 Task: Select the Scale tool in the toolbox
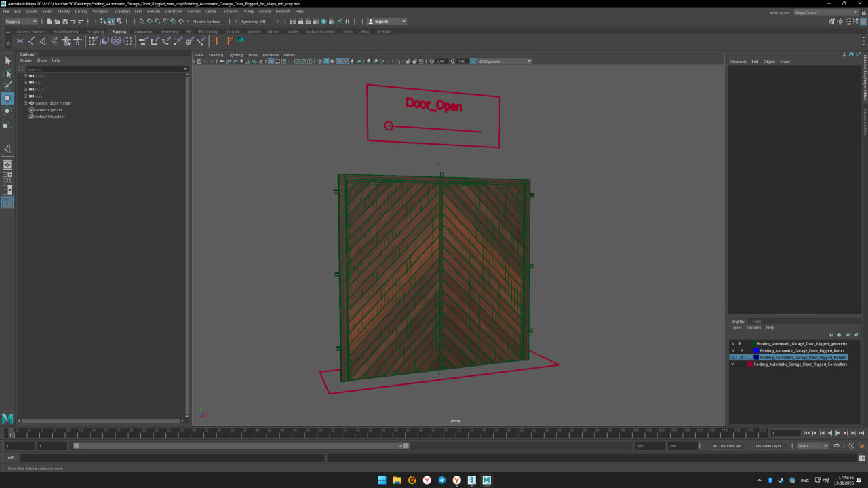[7, 124]
